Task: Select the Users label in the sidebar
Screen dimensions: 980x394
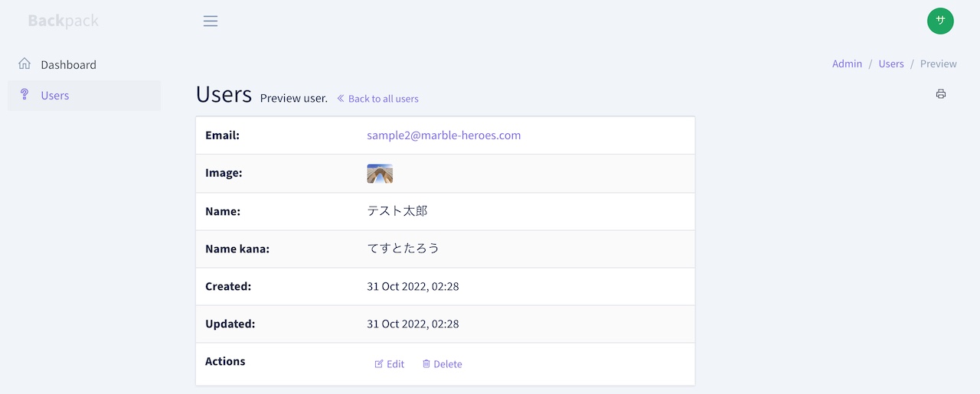Action: (55, 96)
